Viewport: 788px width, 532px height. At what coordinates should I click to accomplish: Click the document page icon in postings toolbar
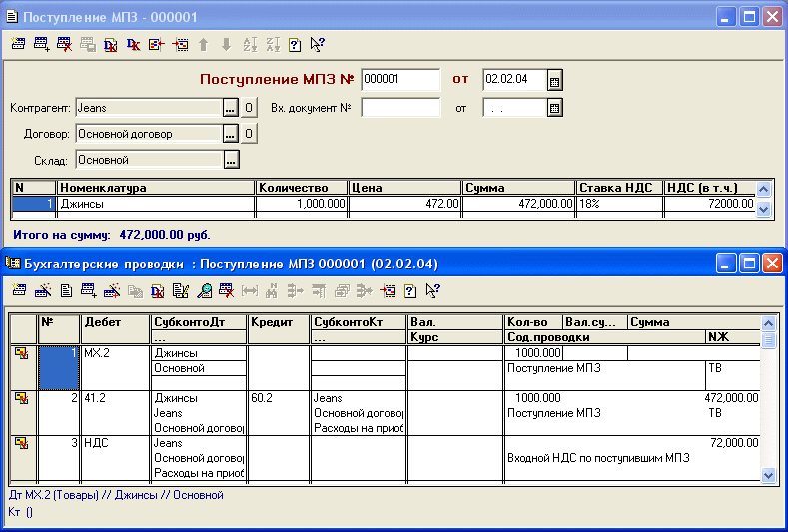click(x=65, y=290)
